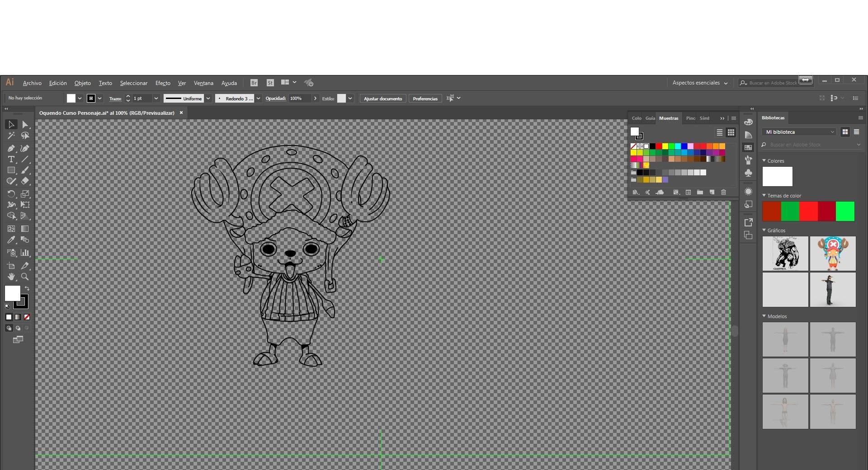Select the Perspective Grid tool
Viewport: 868px width, 470px height.
tap(25, 216)
